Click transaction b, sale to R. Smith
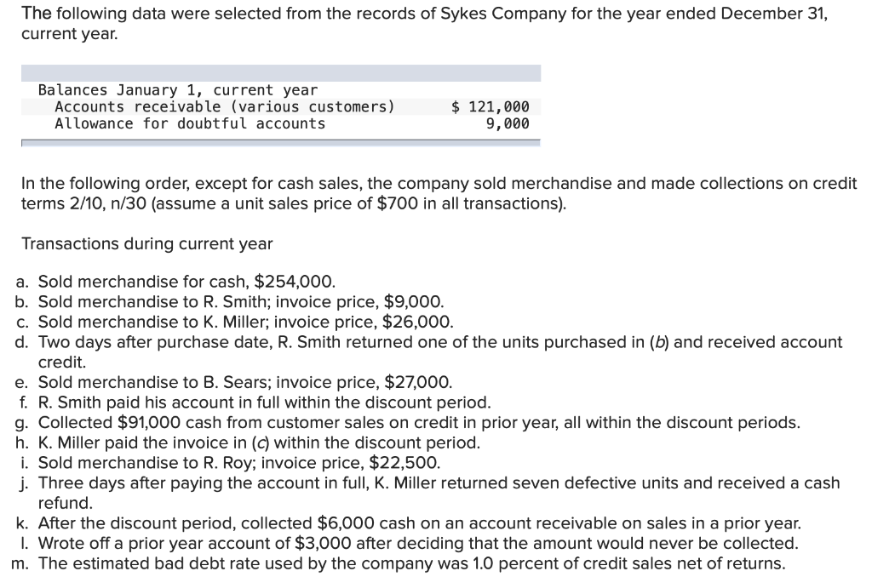The height and width of the screenshot is (588, 872). pos(240,302)
